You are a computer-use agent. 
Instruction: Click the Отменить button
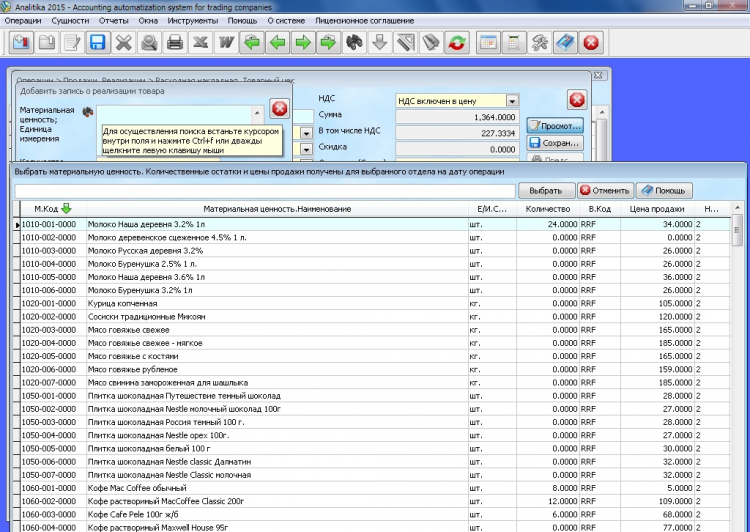coord(605,190)
